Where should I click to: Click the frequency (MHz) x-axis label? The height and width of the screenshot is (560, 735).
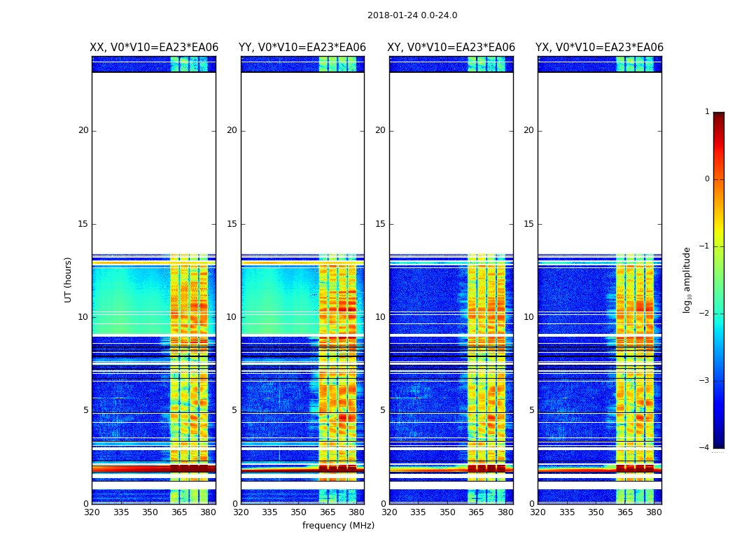(x=338, y=526)
